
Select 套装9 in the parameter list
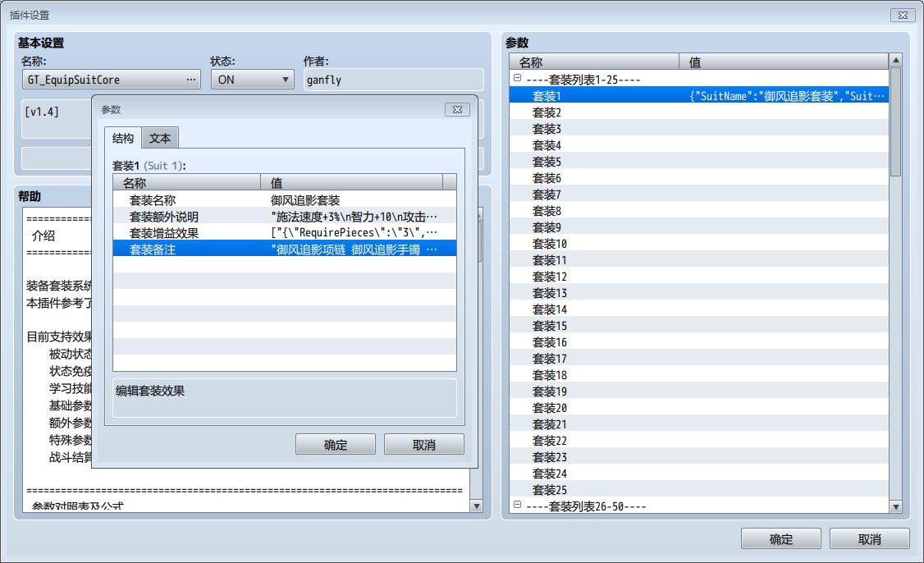point(699,227)
